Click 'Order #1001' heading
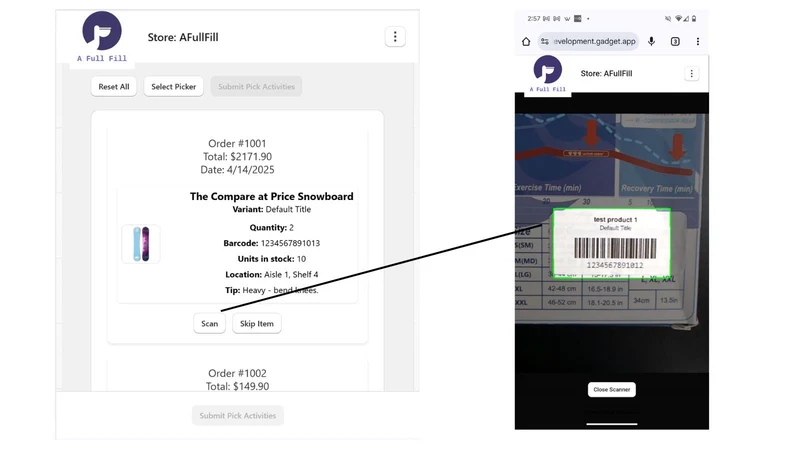The width and height of the screenshot is (800, 450). [x=237, y=143]
